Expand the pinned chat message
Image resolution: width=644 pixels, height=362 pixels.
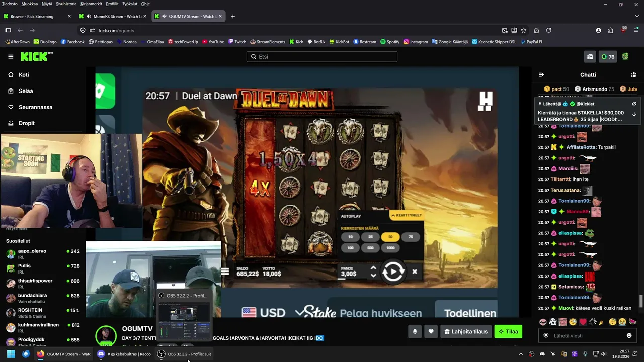(634, 114)
